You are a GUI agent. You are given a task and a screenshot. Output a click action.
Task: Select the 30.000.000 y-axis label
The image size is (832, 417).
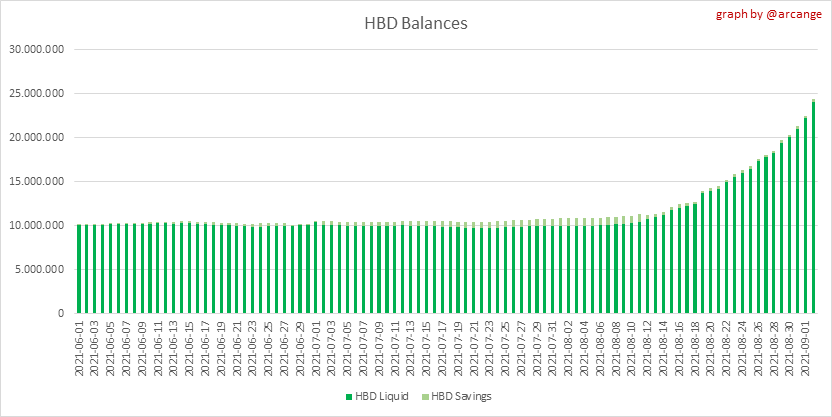coord(36,49)
